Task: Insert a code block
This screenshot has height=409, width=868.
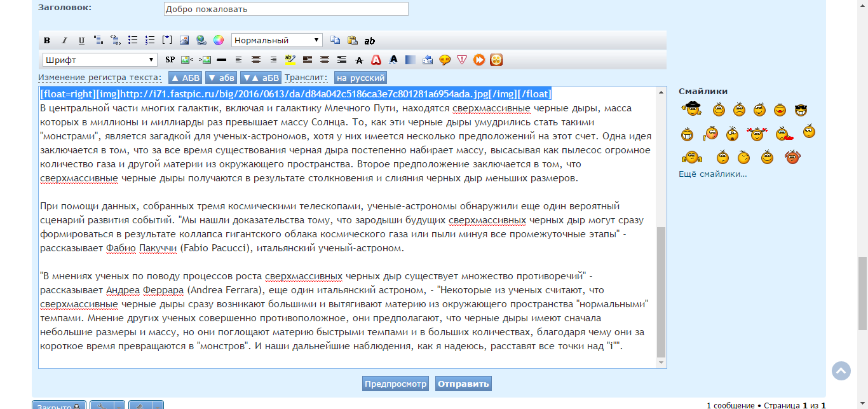Action: 116,40
